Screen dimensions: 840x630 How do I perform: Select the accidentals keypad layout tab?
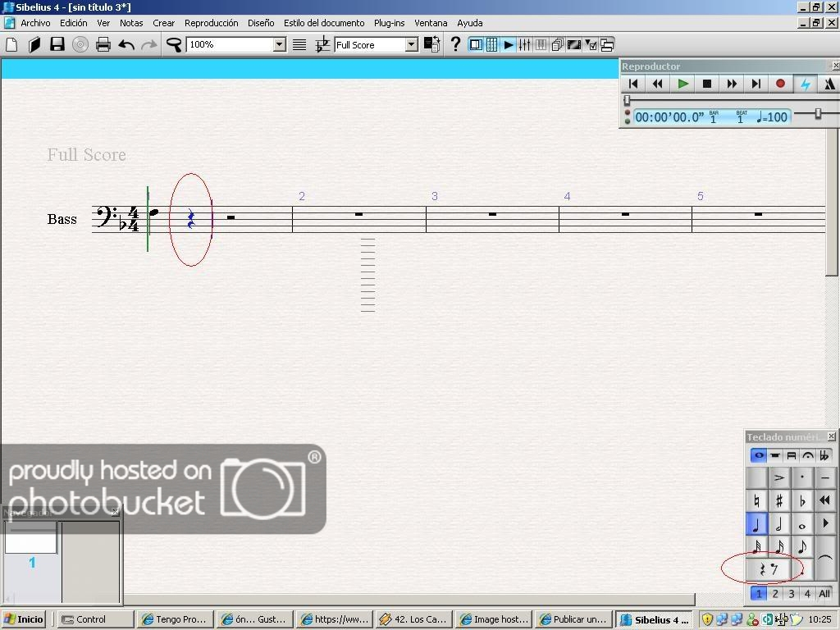click(824, 456)
